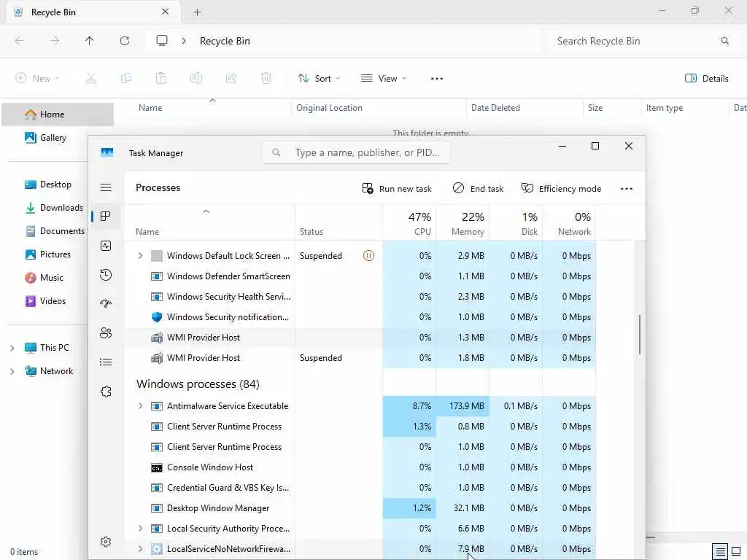Open the New dropdown in Explorer toolbar
The width and height of the screenshot is (747, 560).
pos(37,79)
